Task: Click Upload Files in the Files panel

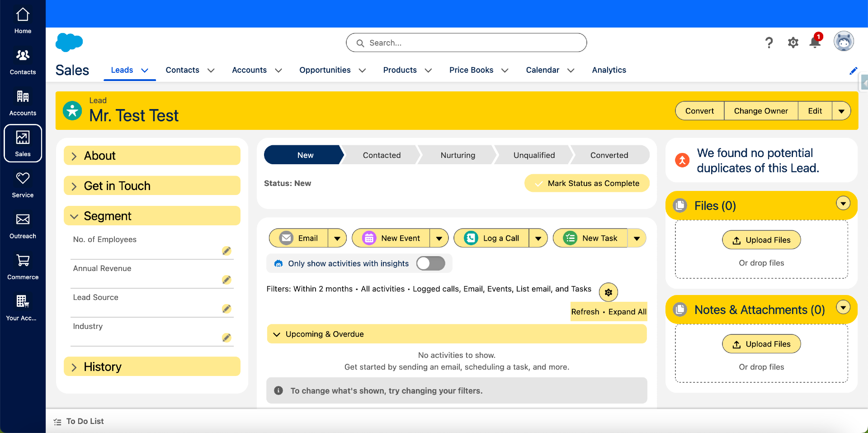Action: coord(761,240)
